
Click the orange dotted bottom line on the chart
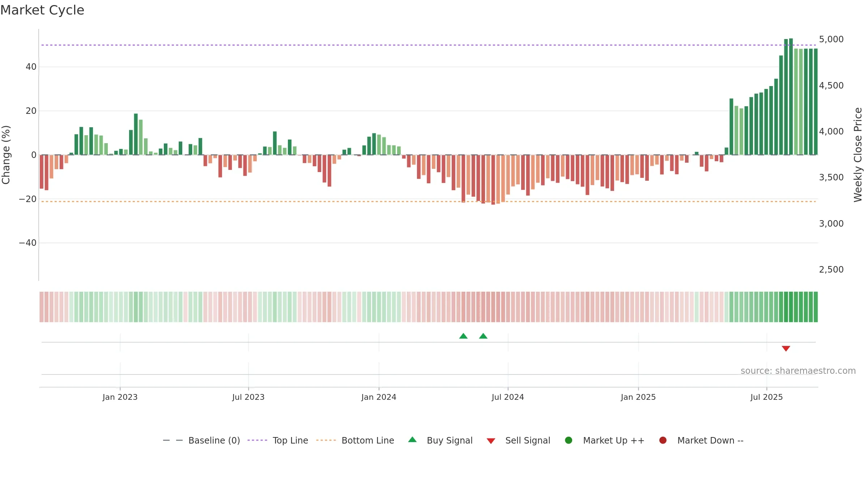click(429, 201)
